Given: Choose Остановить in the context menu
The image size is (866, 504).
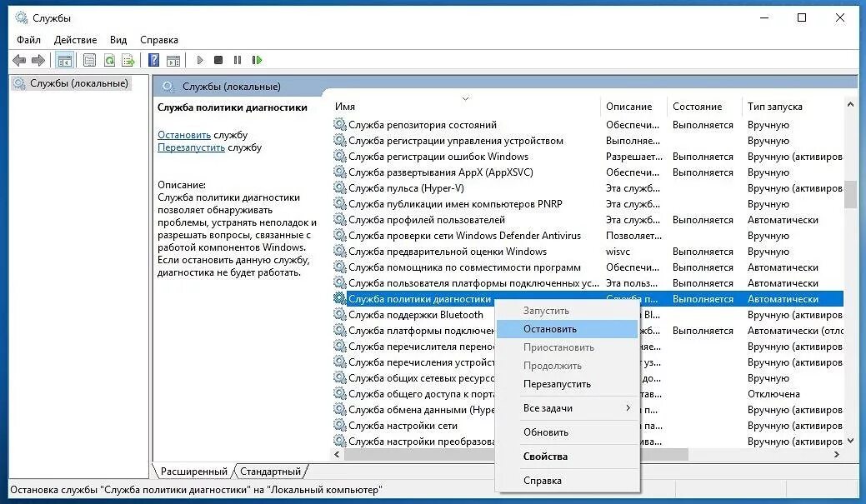Looking at the screenshot, I should point(568,329).
